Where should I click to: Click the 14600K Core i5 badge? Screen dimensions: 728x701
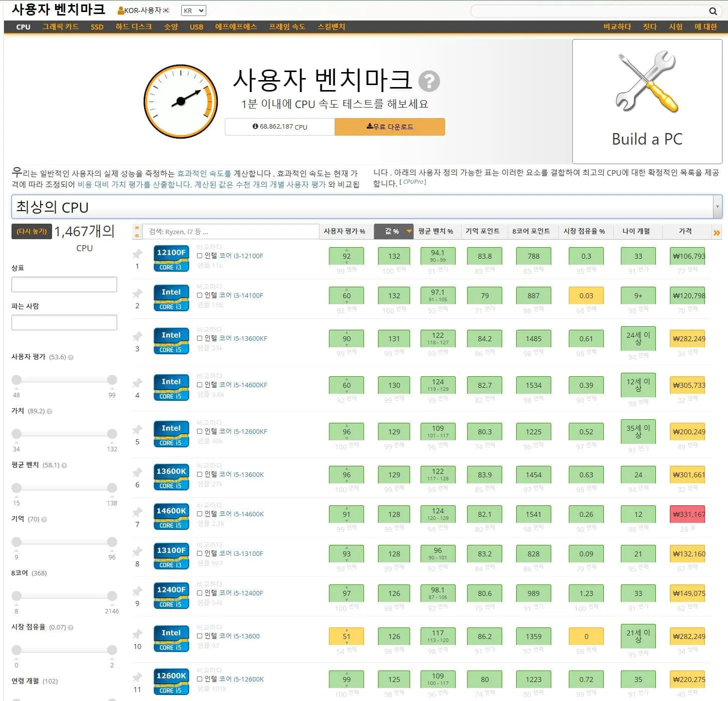point(171,517)
